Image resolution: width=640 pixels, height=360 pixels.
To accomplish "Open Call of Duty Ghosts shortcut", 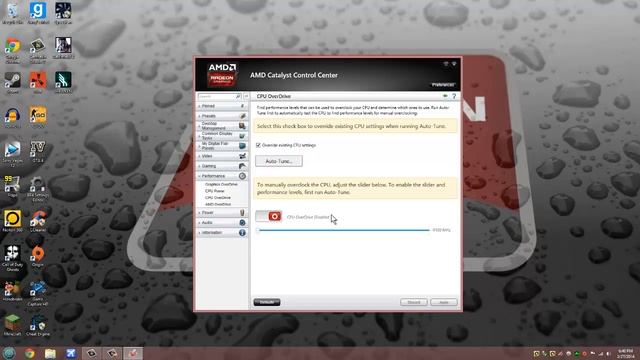I will point(12,258).
